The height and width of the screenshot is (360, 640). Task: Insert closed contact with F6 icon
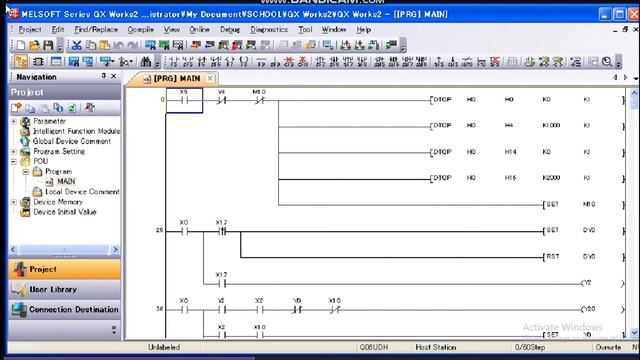click(x=202, y=62)
